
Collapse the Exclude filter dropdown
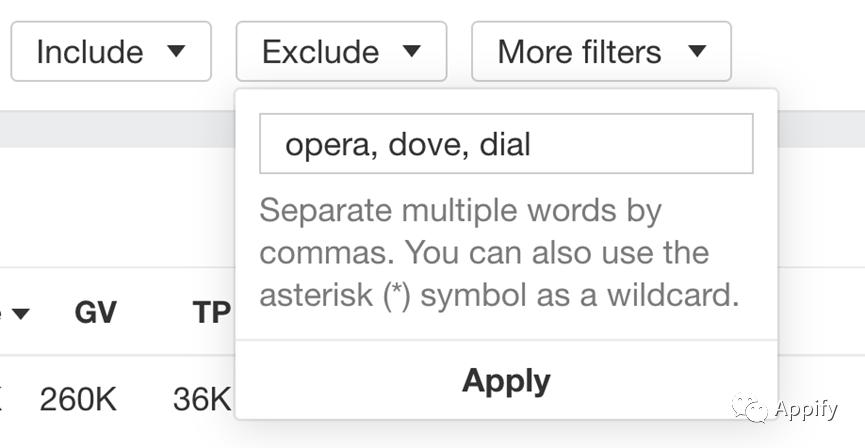pos(341,51)
